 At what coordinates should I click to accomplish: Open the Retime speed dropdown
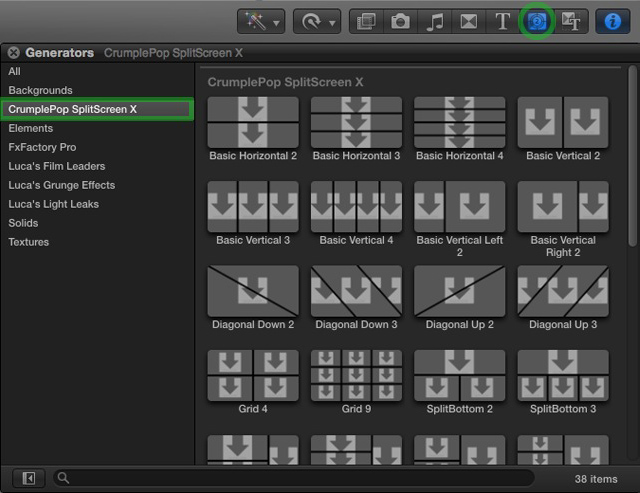(x=317, y=21)
